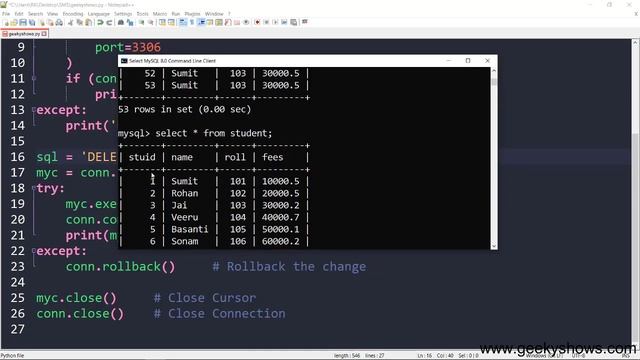Click the Cut scissors toolbar icon

71,22
